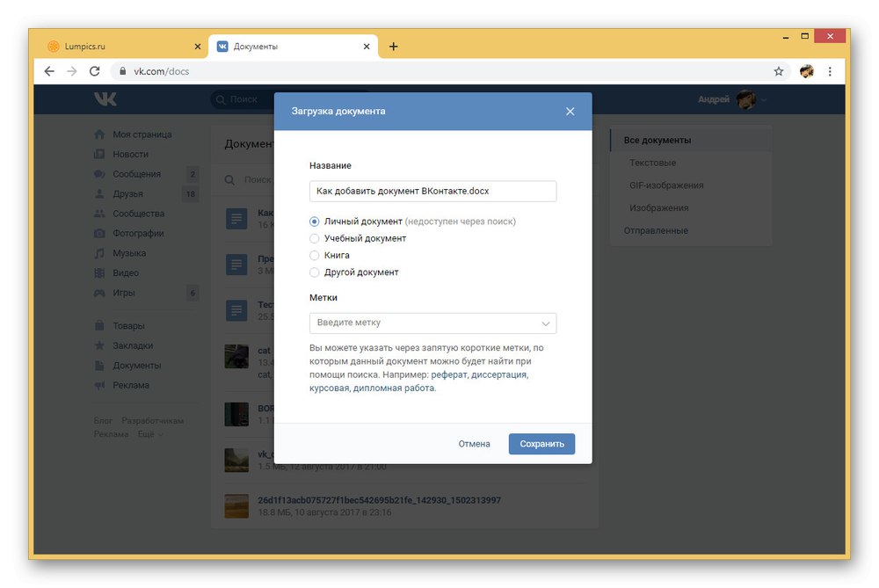Viewport: 879px width, 588px height.
Task: Choose the Другой документ radio option
Action: click(315, 272)
